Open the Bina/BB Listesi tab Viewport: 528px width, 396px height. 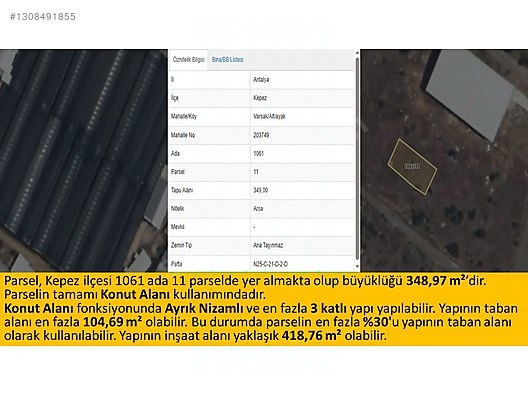click(228, 60)
